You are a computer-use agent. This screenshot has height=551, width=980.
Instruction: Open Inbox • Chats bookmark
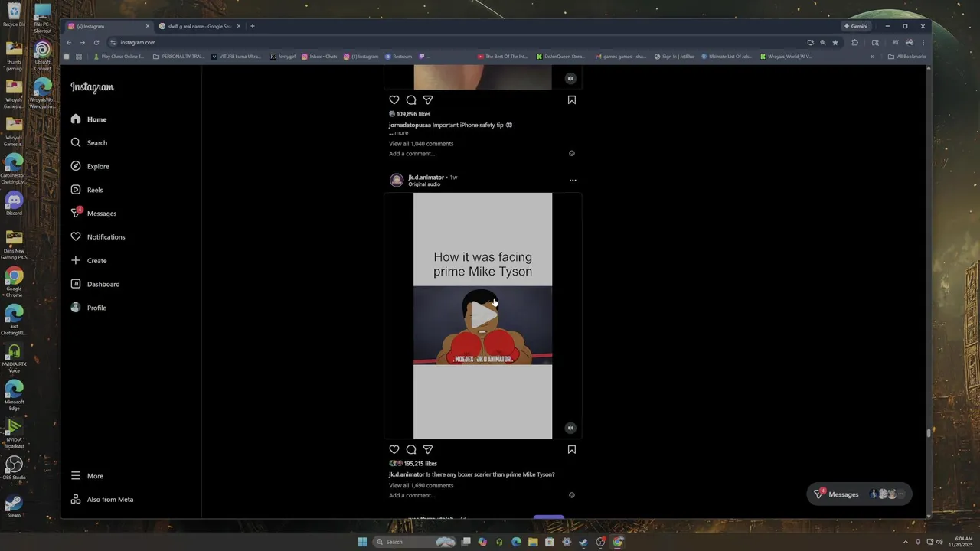pyautogui.click(x=319, y=57)
